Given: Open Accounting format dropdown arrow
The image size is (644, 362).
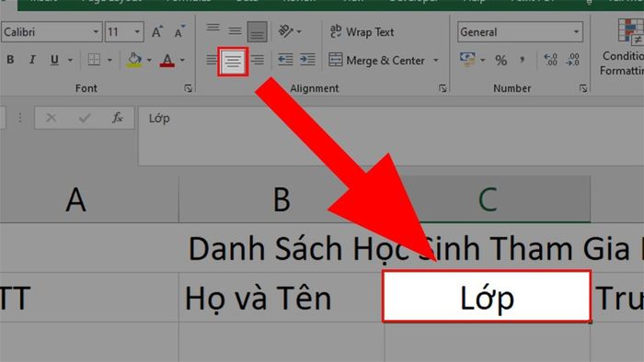Looking at the screenshot, I should 483,61.
